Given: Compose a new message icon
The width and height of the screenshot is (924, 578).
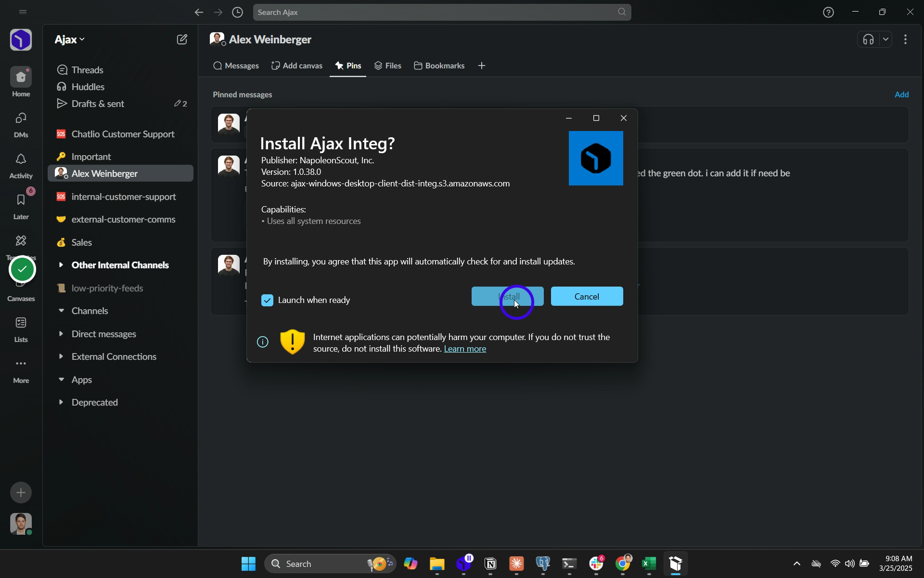Looking at the screenshot, I should coord(182,39).
